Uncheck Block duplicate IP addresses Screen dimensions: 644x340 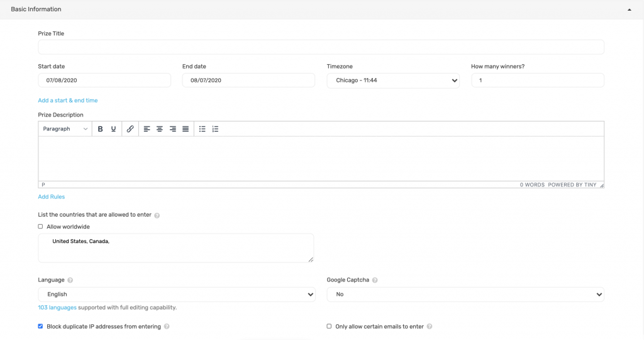click(40, 326)
